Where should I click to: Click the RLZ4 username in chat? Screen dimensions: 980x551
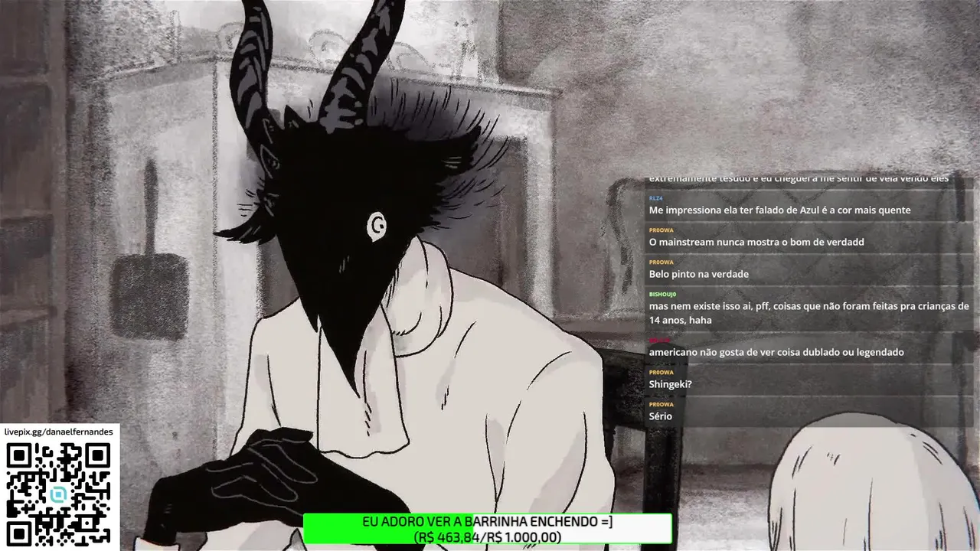point(655,198)
